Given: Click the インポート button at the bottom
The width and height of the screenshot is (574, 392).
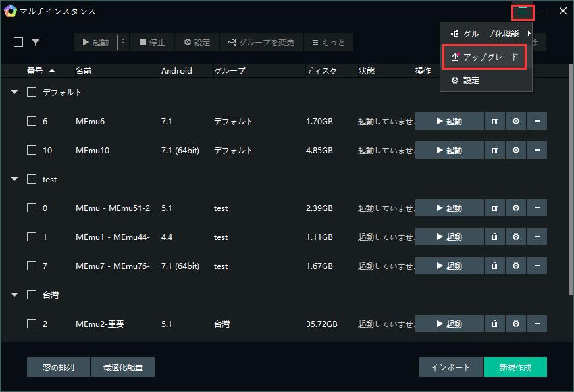Looking at the screenshot, I should [x=450, y=367].
